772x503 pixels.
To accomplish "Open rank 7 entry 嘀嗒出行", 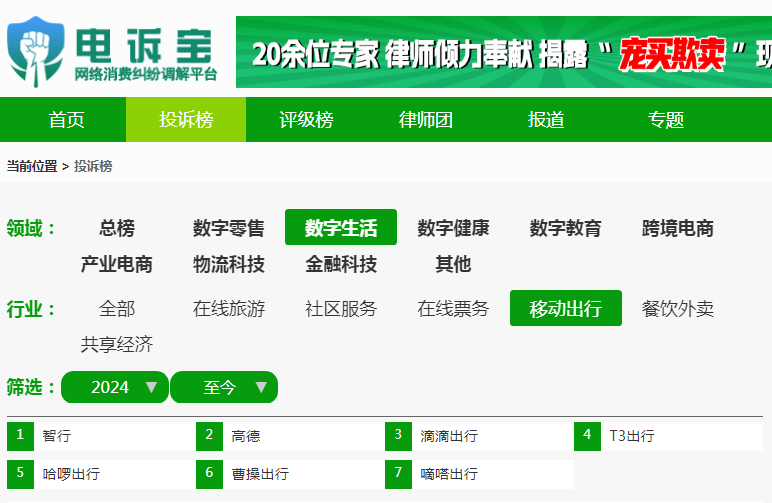I will (480, 474).
